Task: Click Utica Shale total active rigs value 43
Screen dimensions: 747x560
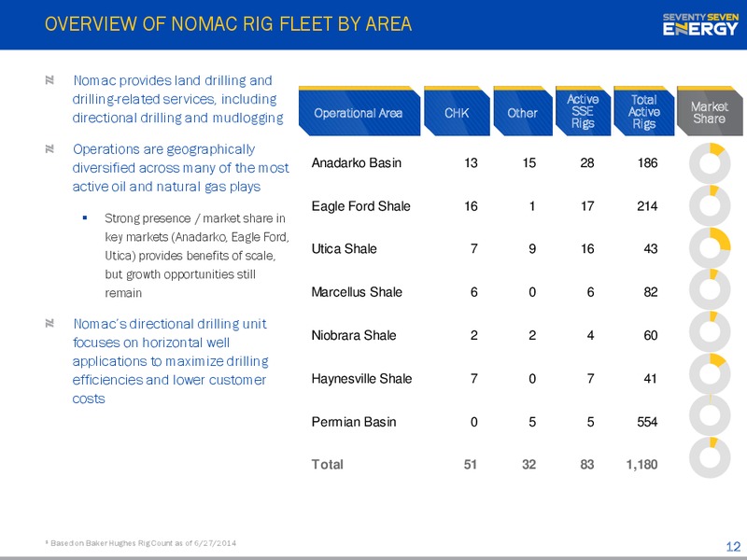Action: (x=650, y=249)
